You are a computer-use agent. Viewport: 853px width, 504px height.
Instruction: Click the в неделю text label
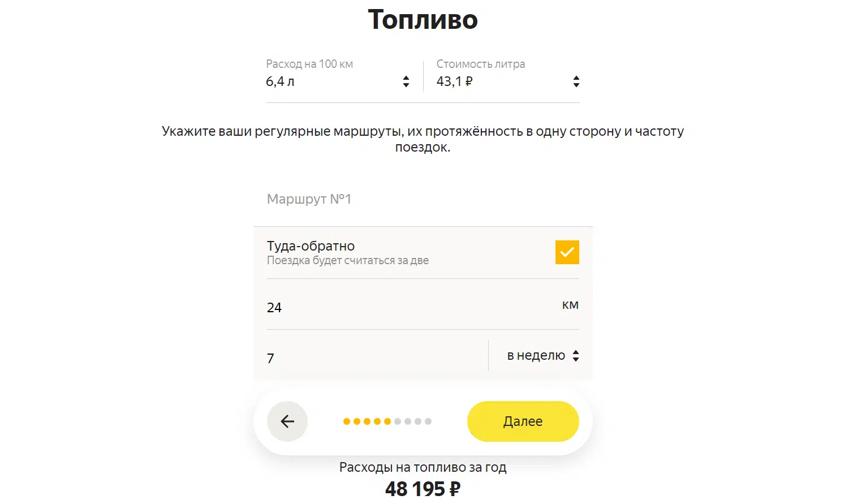536,355
